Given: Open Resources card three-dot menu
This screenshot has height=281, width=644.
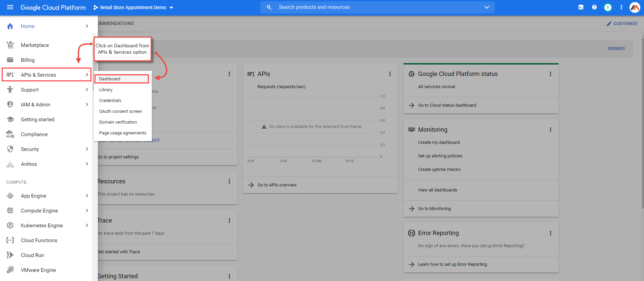Looking at the screenshot, I should pyautogui.click(x=229, y=181).
